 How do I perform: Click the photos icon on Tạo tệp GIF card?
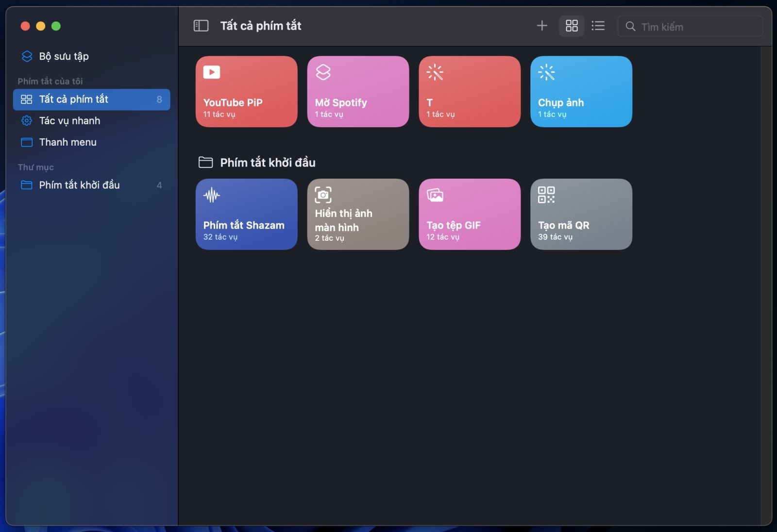435,195
